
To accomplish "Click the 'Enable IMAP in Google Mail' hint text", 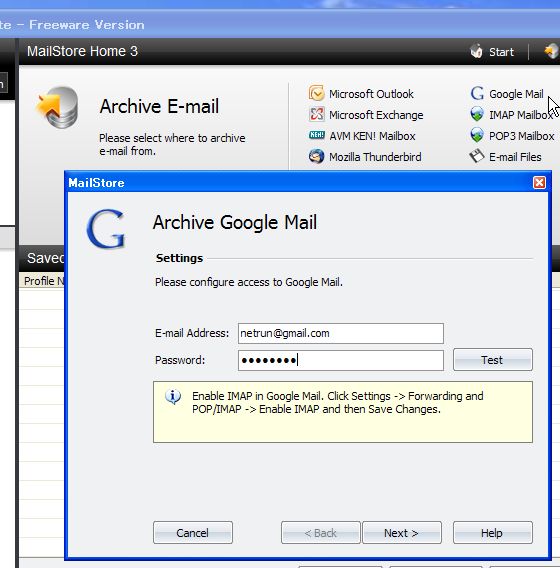I will point(338,402).
